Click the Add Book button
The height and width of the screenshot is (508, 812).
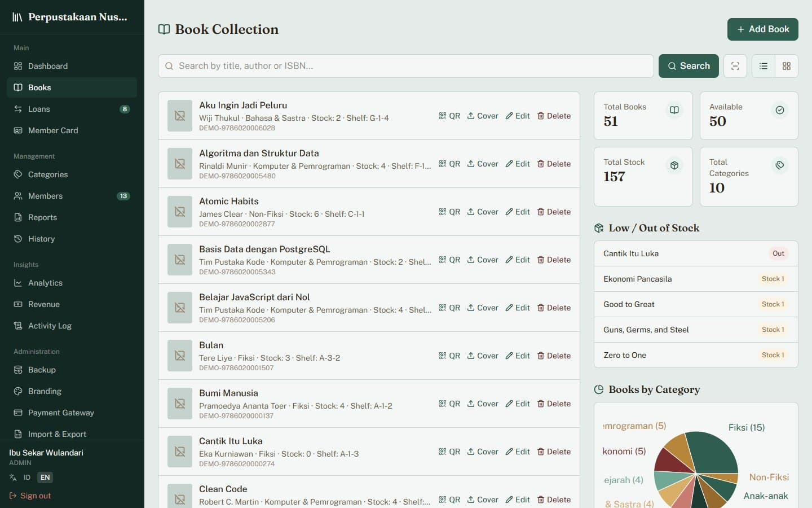762,29
